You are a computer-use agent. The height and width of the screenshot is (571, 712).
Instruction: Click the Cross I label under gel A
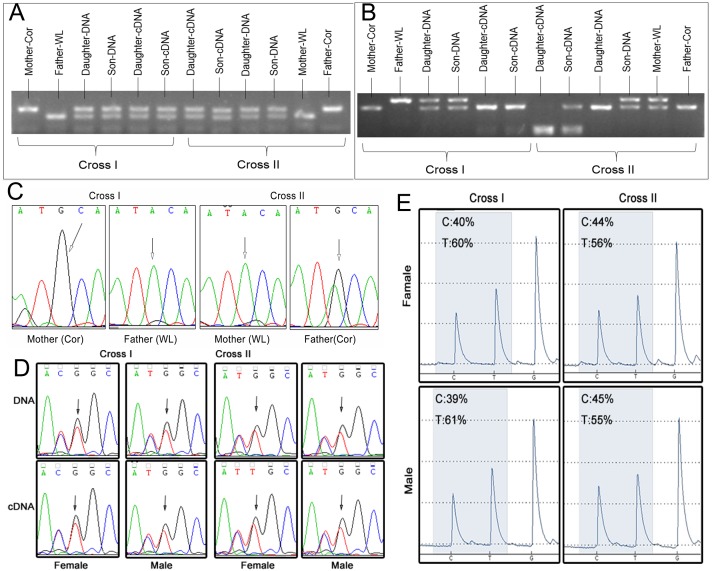[x=98, y=164]
